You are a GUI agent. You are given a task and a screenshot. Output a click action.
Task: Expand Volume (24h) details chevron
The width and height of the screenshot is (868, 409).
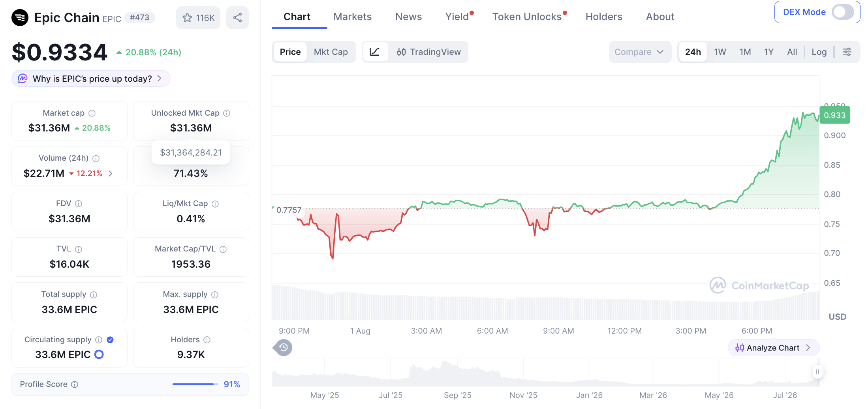(111, 173)
